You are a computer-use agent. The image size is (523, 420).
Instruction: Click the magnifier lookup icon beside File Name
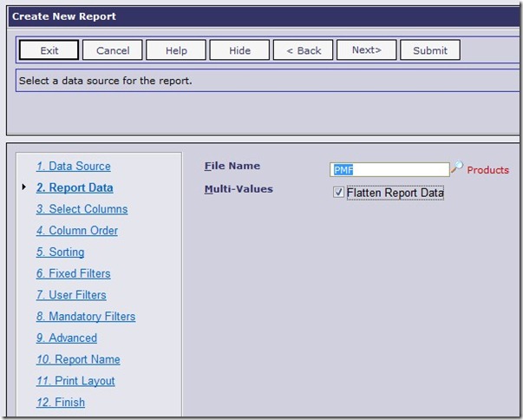point(457,168)
